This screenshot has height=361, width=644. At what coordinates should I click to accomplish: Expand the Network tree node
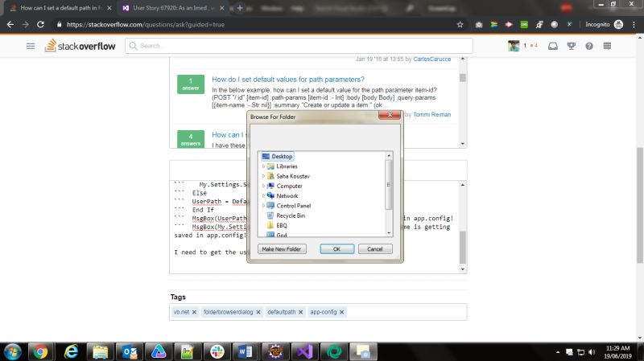coord(264,195)
